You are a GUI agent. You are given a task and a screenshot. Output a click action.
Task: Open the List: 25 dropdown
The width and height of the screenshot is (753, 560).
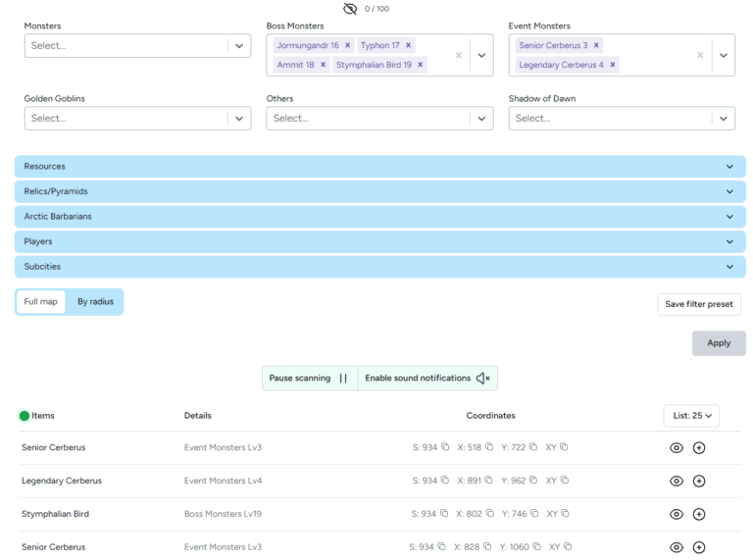tap(691, 416)
